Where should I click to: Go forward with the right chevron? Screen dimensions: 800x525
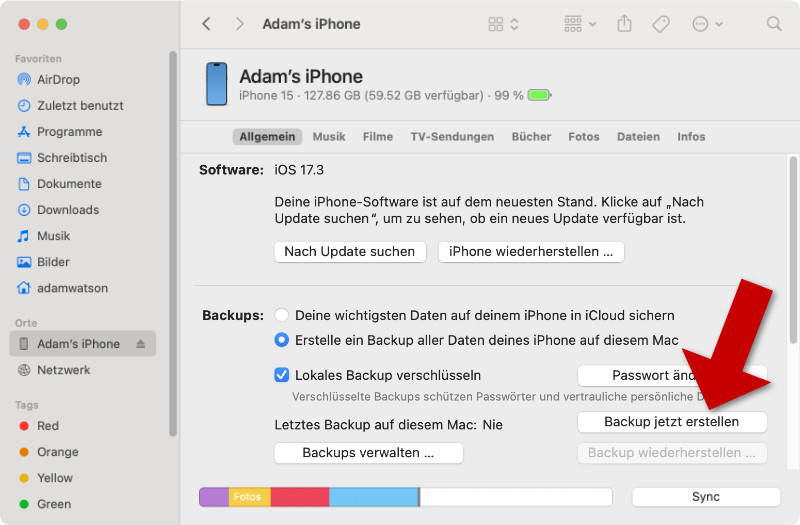[239, 24]
